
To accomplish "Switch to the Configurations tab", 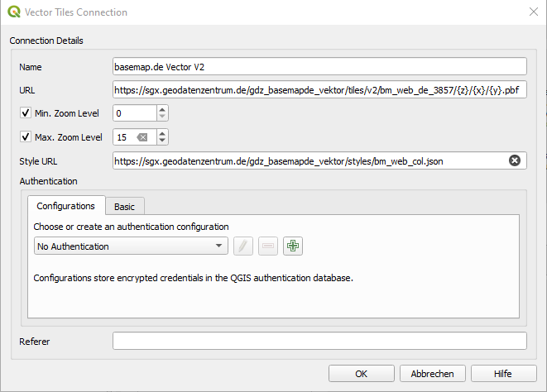I will coord(66,206).
